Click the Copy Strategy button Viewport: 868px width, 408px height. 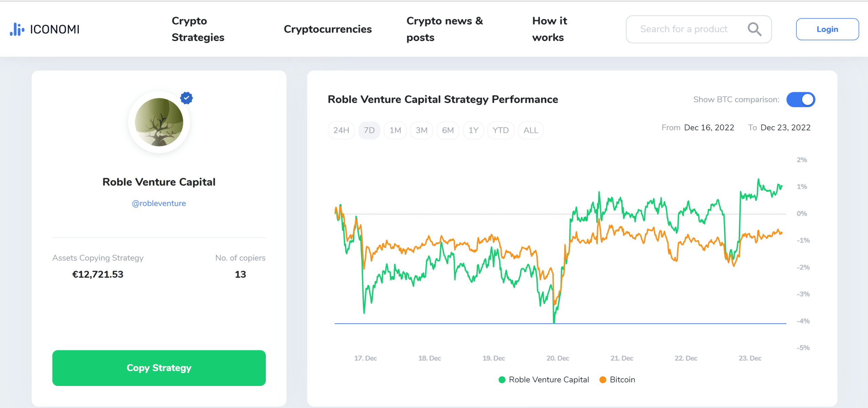click(159, 368)
